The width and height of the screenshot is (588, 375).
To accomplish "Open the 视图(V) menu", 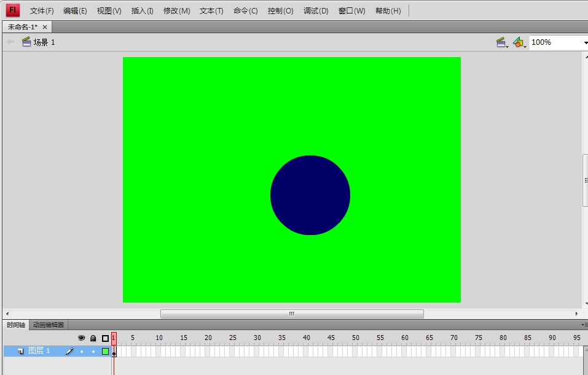I will (x=109, y=11).
